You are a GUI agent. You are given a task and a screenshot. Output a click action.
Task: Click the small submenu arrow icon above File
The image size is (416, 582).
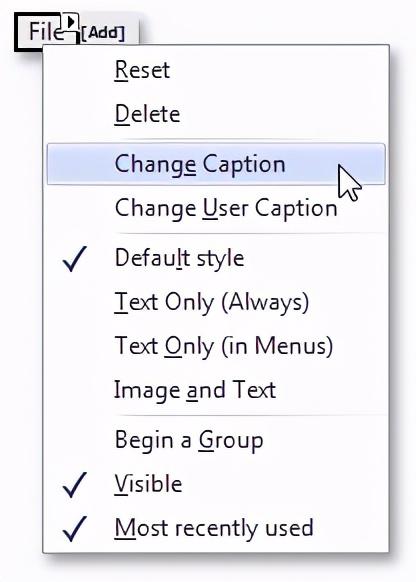(70, 22)
